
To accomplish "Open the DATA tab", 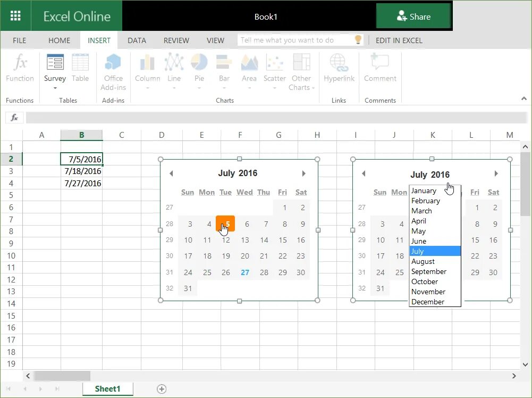I will pyautogui.click(x=137, y=40).
